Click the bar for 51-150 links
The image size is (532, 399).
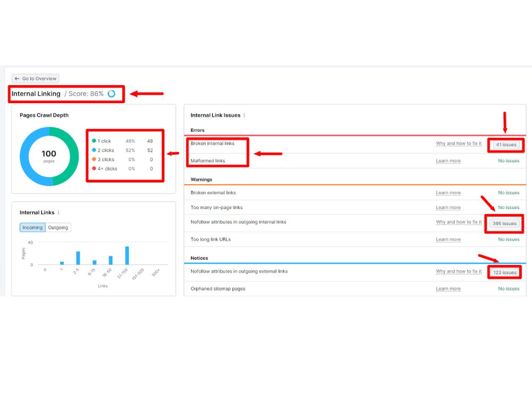[x=127, y=255]
